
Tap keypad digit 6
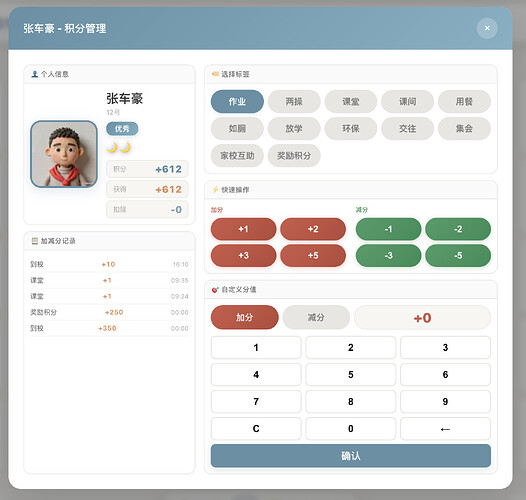pos(445,374)
